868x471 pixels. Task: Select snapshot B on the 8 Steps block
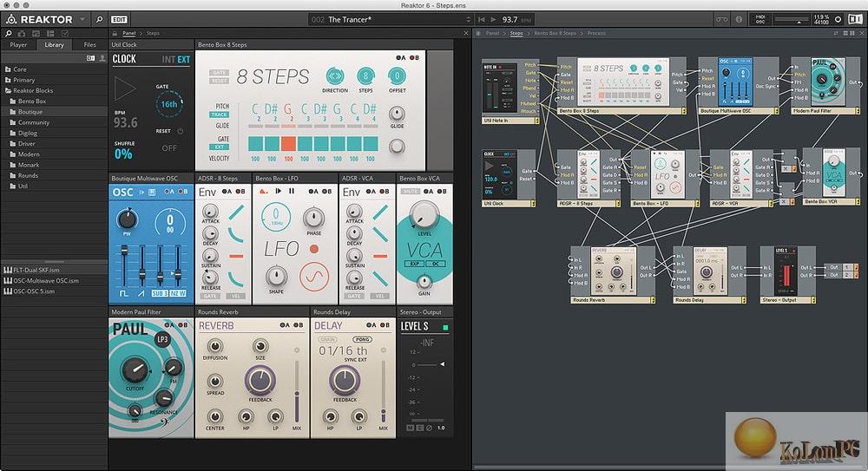413,57
